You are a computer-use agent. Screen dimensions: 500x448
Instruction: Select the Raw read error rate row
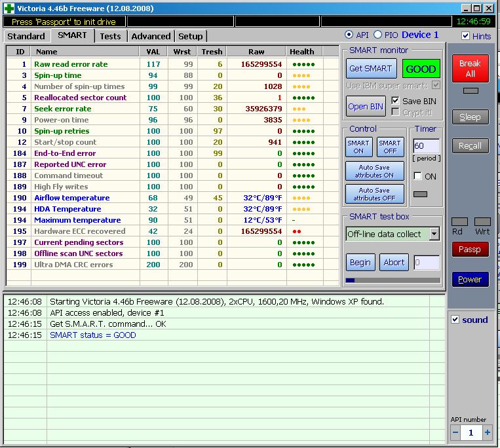click(x=172, y=64)
